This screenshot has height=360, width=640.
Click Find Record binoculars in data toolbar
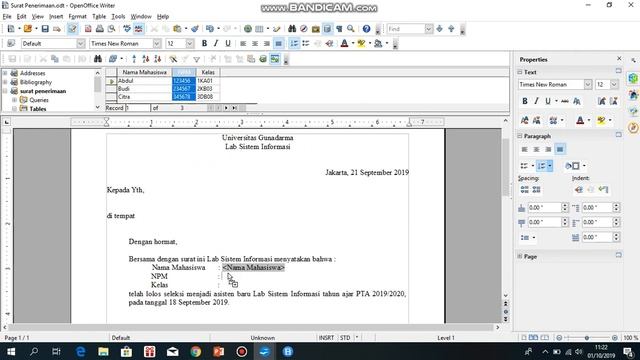click(x=98, y=59)
